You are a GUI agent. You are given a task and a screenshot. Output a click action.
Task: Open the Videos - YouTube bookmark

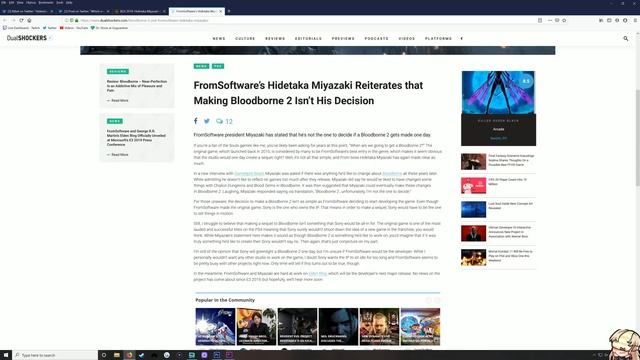click(74, 28)
